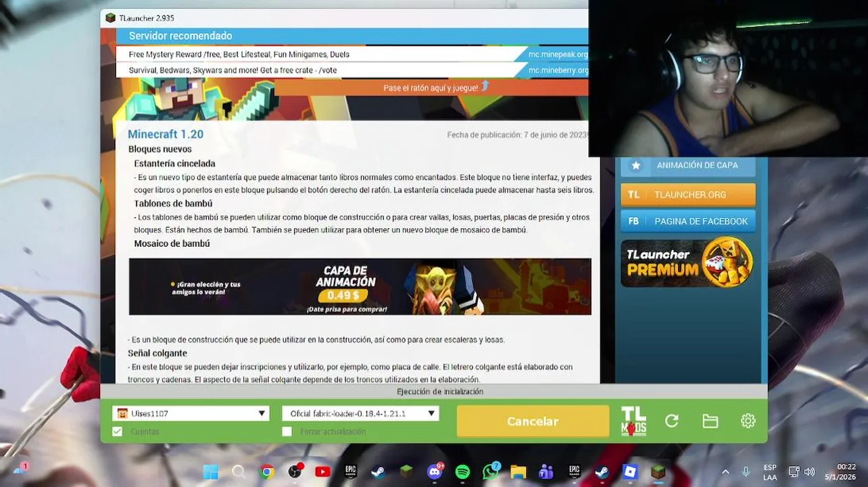This screenshot has width=868, height=487.
Task: Click the Cancelar button
Action: (533, 421)
